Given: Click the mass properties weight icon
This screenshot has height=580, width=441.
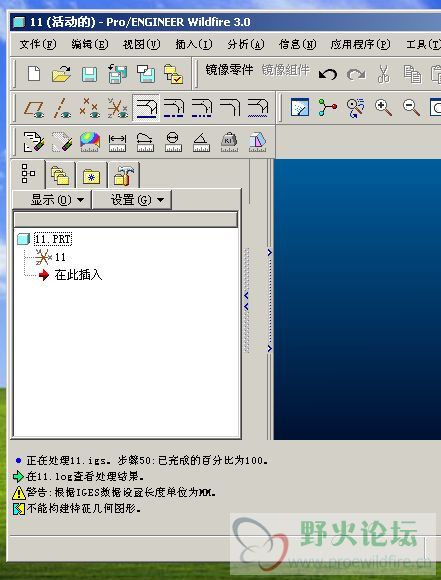Looking at the screenshot, I should tap(229, 142).
